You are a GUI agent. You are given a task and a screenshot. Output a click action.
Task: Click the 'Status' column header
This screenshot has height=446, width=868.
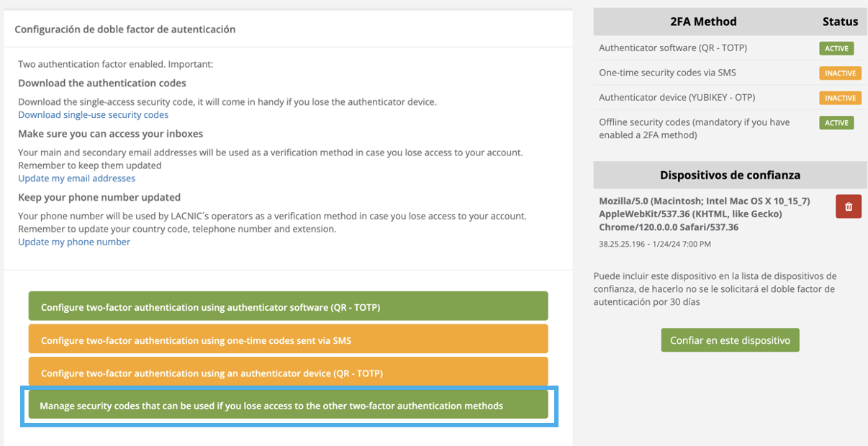(x=840, y=22)
